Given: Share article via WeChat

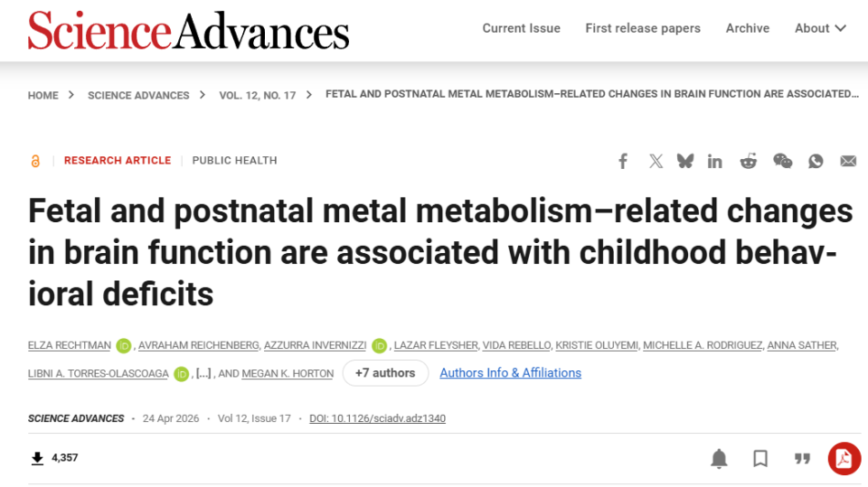Looking at the screenshot, I should coord(783,161).
